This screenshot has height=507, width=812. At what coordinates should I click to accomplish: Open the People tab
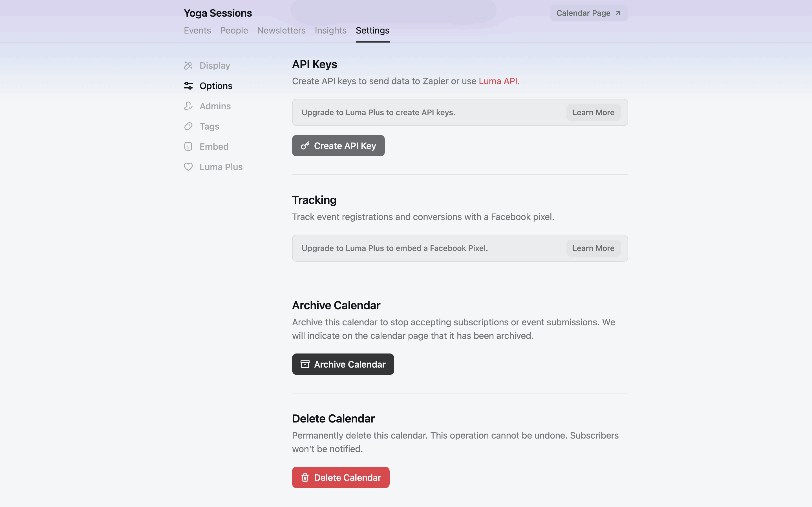[234, 30]
